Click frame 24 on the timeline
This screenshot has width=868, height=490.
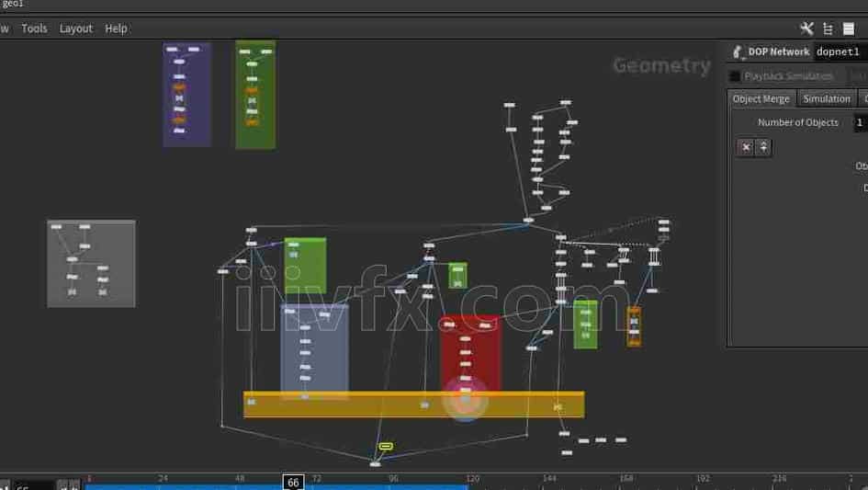[x=163, y=478]
